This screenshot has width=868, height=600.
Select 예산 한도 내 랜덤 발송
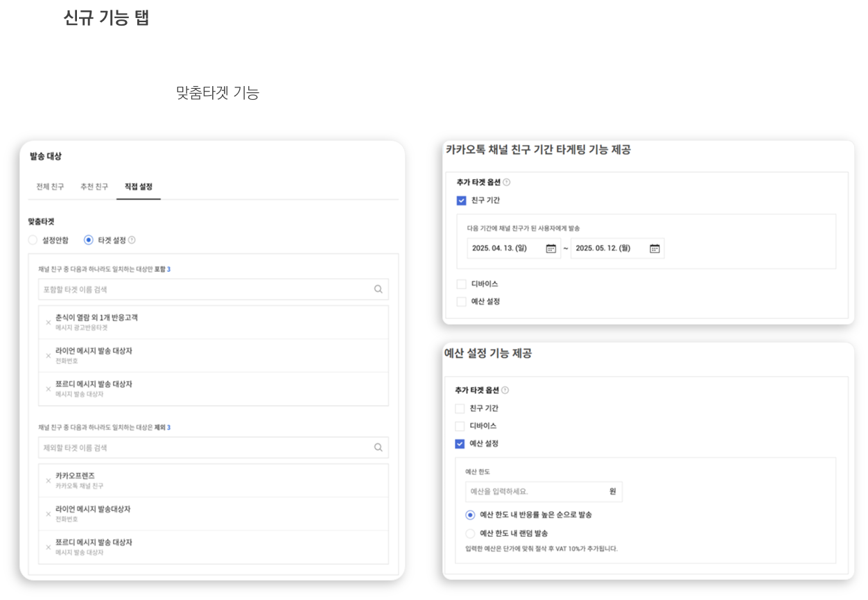click(471, 533)
